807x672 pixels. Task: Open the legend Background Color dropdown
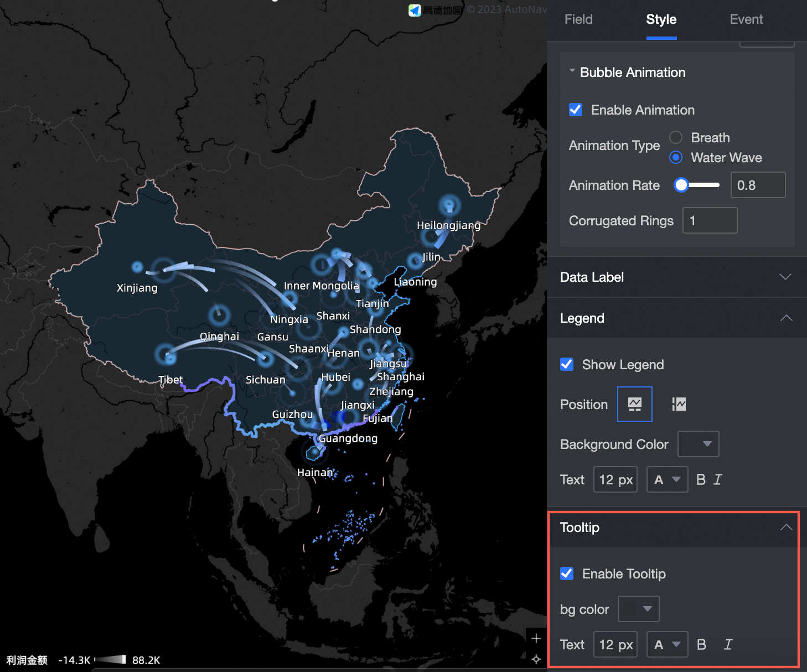click(x=698, y=444)
